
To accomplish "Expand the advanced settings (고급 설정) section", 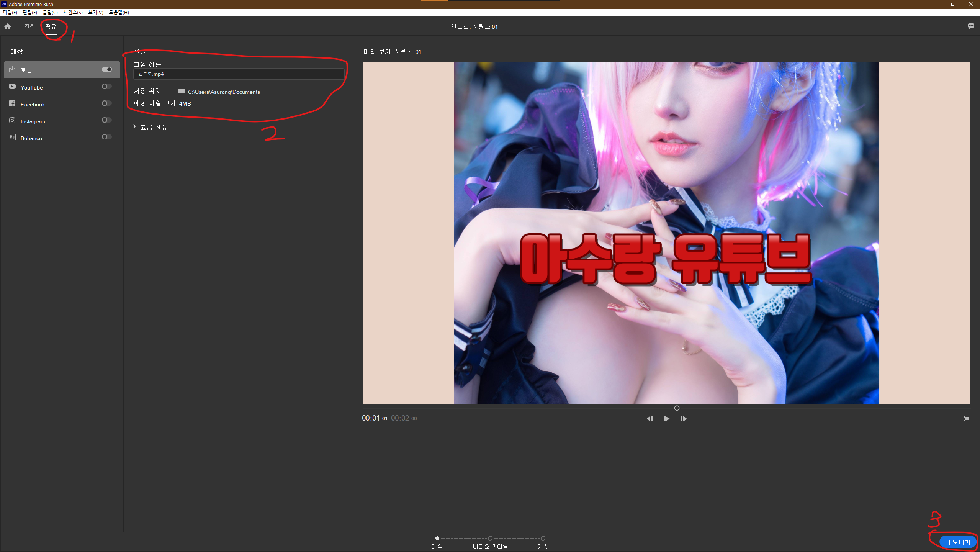I will pyautogui.click(x=150, y=127).
